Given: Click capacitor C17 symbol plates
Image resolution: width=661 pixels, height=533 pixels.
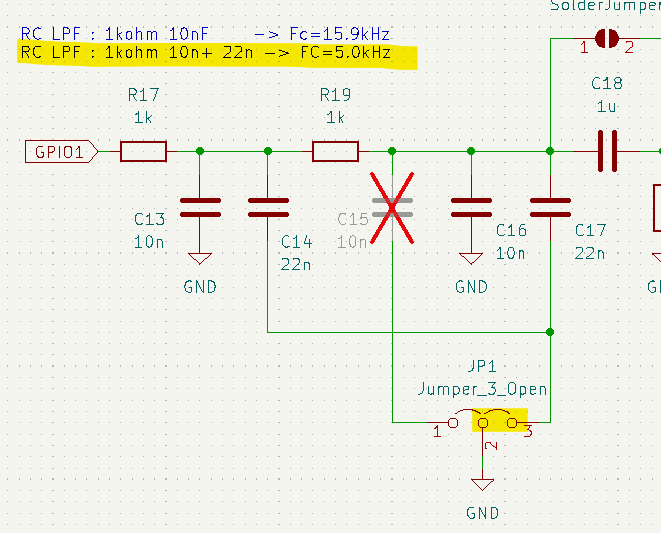Looking at the screenshot, I should [x=550, y=207].
